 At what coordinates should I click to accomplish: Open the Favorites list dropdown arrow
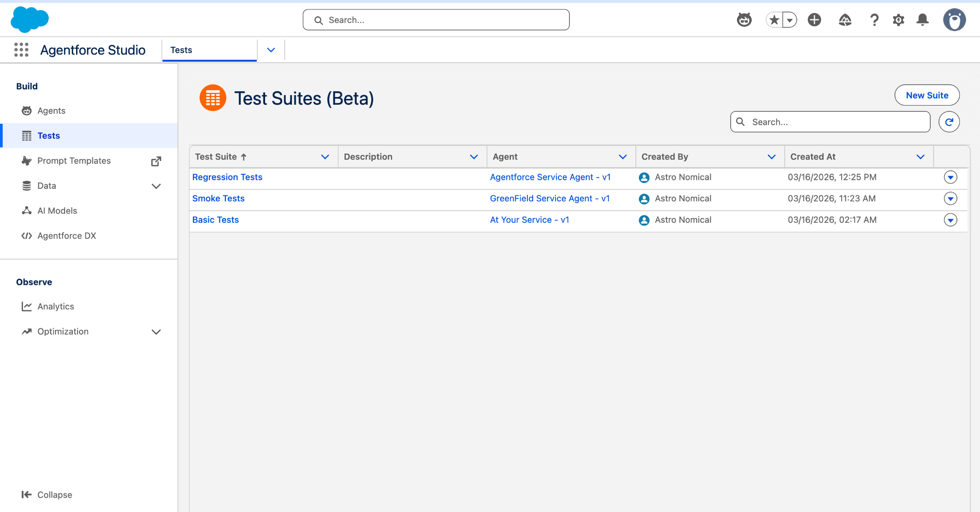pos(790,20)
